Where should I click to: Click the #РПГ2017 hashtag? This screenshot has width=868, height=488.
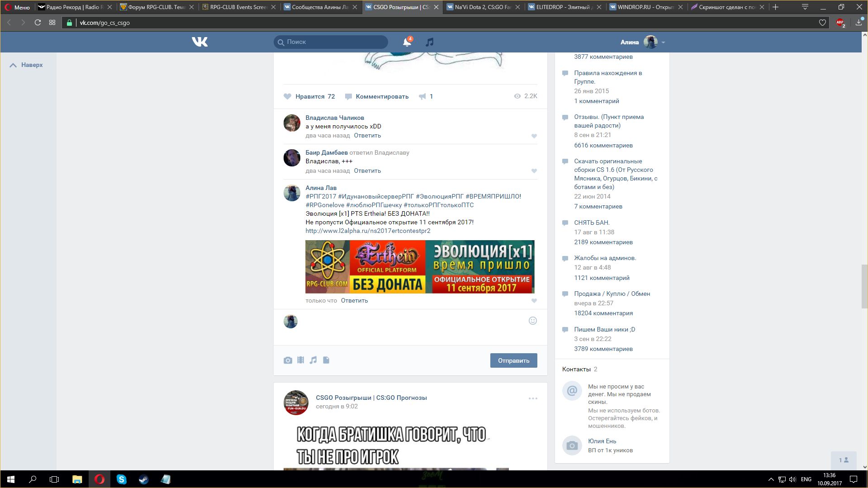(x=321, y=196)
